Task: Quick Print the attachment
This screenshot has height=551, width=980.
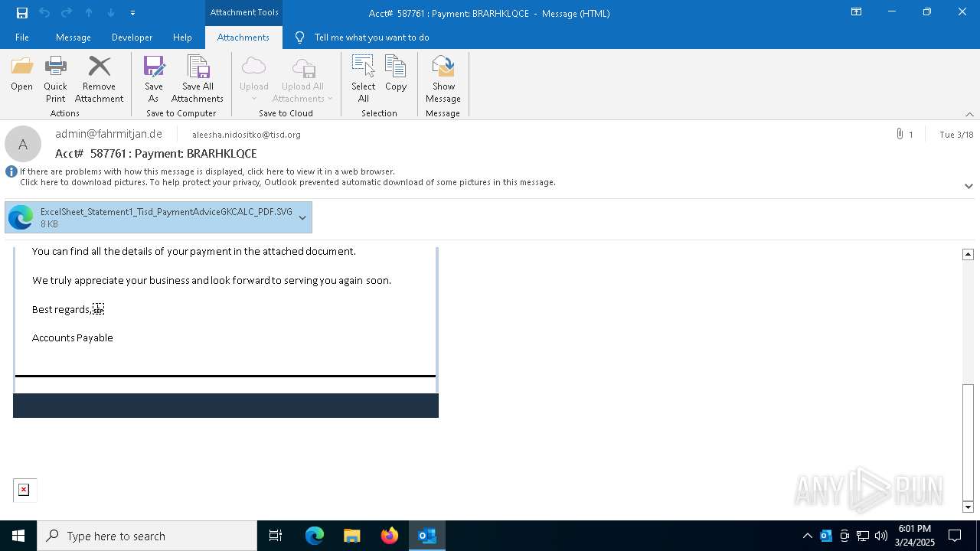Action: (x=55, y=79)
